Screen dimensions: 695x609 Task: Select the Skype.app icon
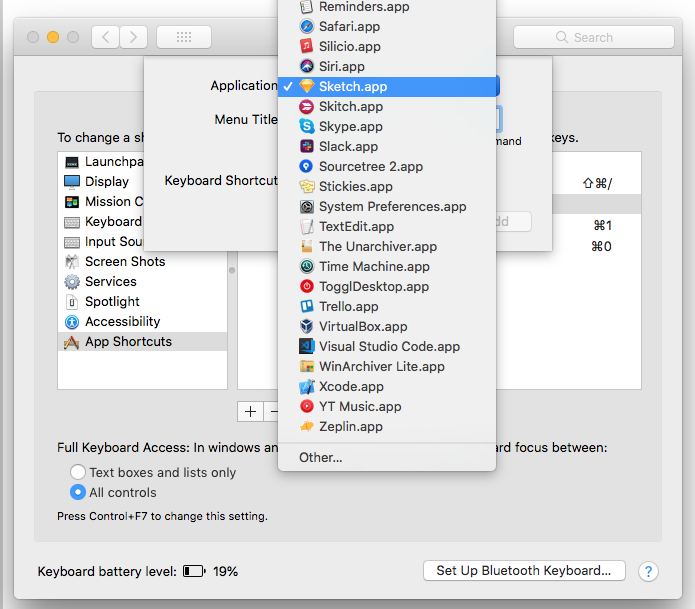[306, 126]
